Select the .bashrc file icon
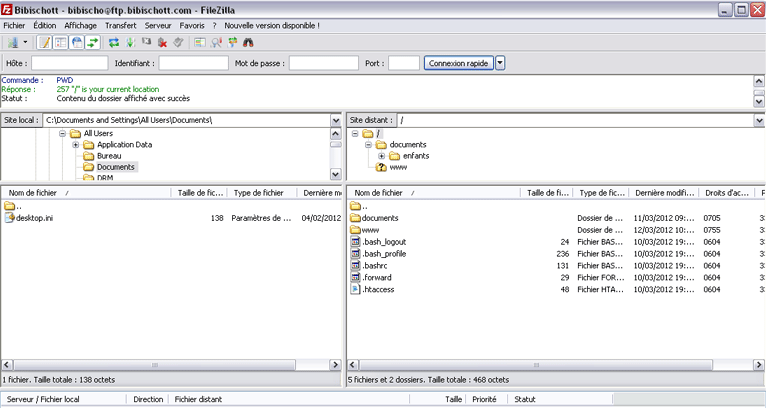Image resolution: width=766 pixels, height=408 pixels. [x=355, y=265]
